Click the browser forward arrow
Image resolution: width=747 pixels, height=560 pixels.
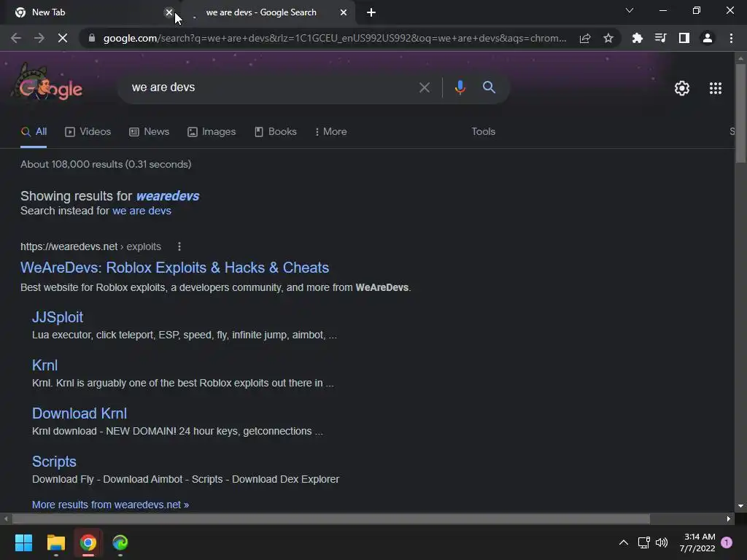(x=39, y=38)
